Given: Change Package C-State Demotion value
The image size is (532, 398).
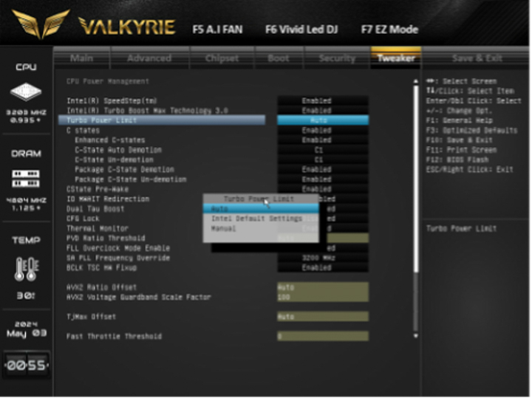Looking at the screenshot, I should click(x=323, y=170).
